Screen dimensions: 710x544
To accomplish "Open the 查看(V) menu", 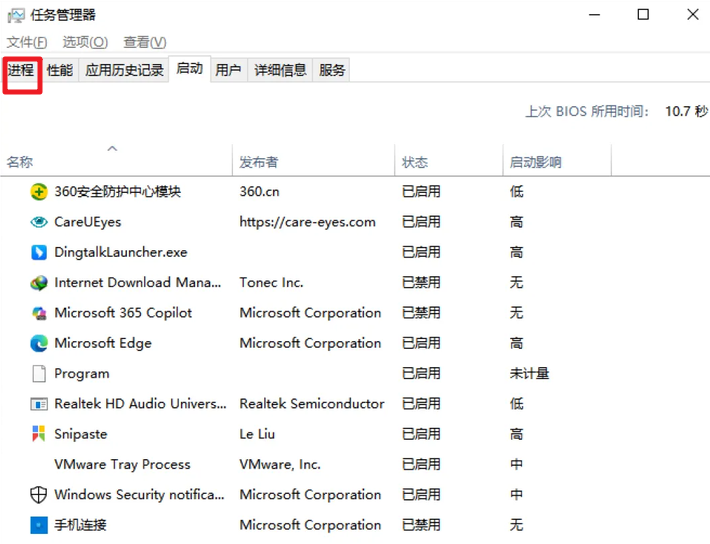I will (145, 42).
